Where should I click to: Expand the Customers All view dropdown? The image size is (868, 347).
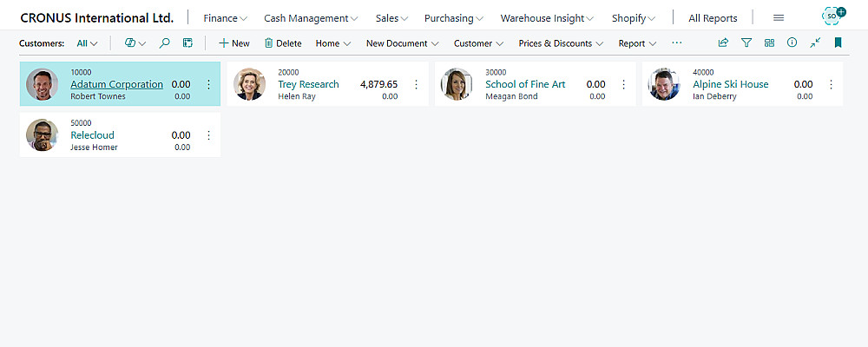[87, 43]
